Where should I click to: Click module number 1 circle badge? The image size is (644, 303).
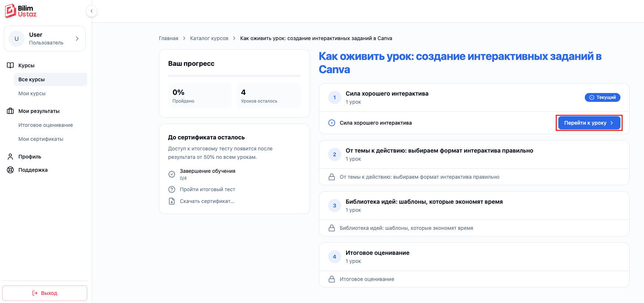(334, 97)
